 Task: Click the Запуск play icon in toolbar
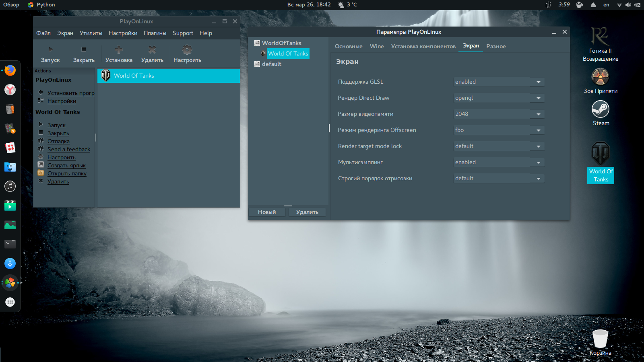(x=50, y=49)
